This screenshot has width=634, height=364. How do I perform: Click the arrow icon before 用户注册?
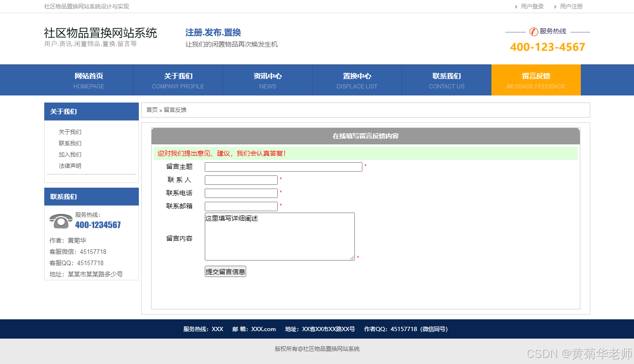[x=554, y=7]
